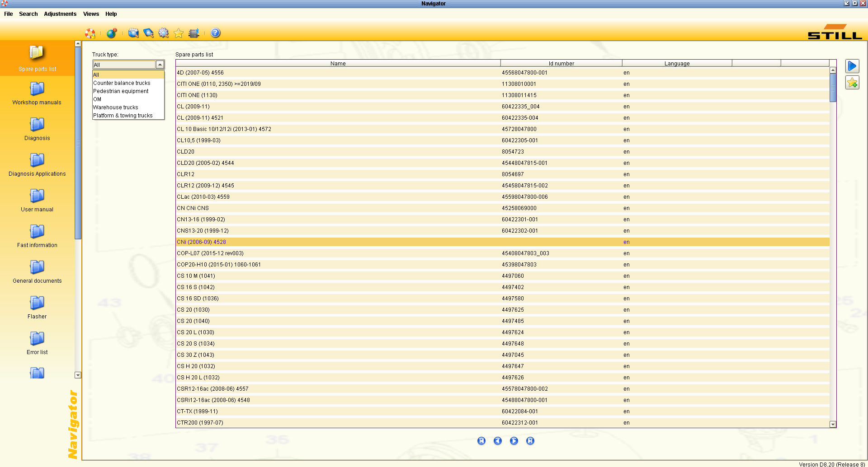Select highlighted row 'CNi (2006-09) 4528'
This screenshot has height=467, width=868.
[x=503, y=242]
